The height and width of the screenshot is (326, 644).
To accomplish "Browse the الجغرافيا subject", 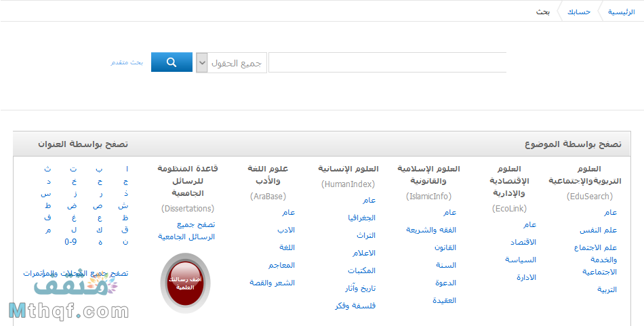I will pos(362,218).
